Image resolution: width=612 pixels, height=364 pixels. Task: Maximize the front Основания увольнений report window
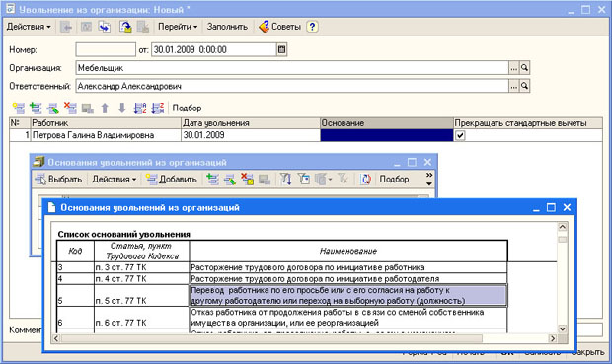point(551,207)
